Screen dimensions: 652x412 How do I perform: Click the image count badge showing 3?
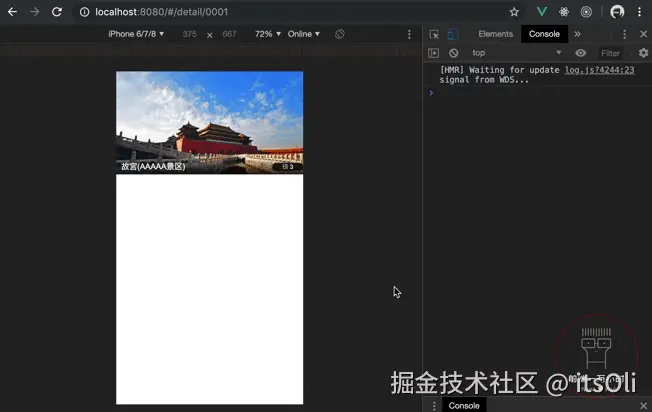(287, 167)
